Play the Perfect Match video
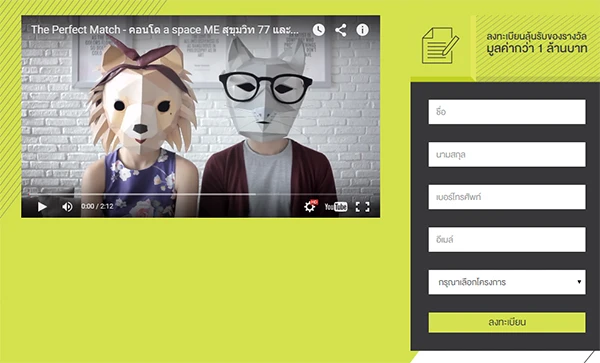Screen dimensions: 600x363 click(x=42, y=207)
